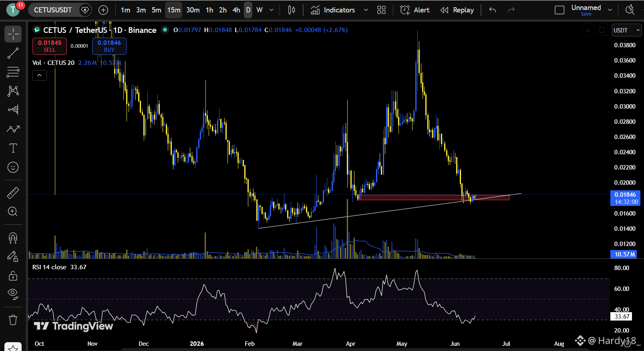Expand favorite indicators dropdown arrow
644x351 pixels.
point(366,10)
